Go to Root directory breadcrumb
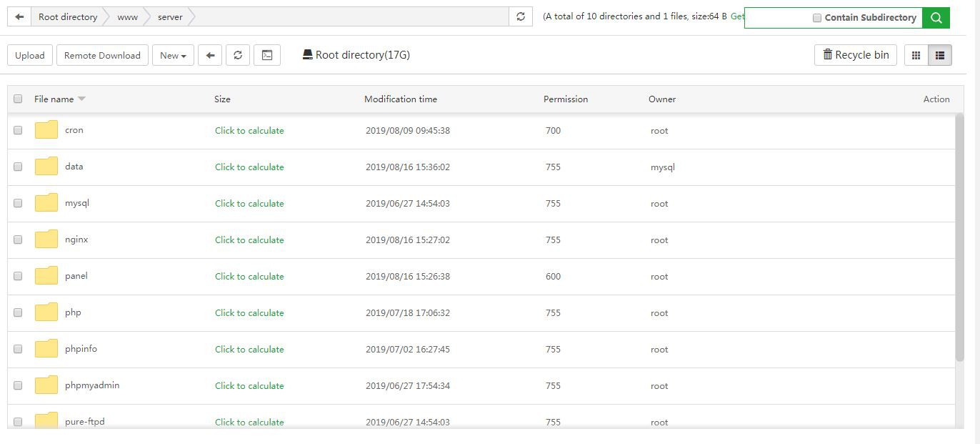The image size is (980, 444). [x=68, y=16]
